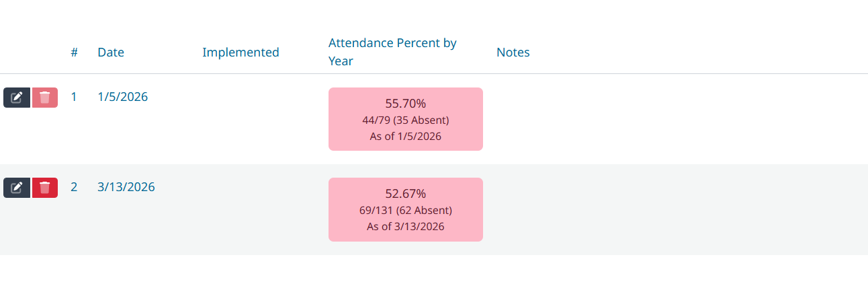The image size is (868, 286).
Task: Select row number 1 in the # column
Action: coord(74,97)
